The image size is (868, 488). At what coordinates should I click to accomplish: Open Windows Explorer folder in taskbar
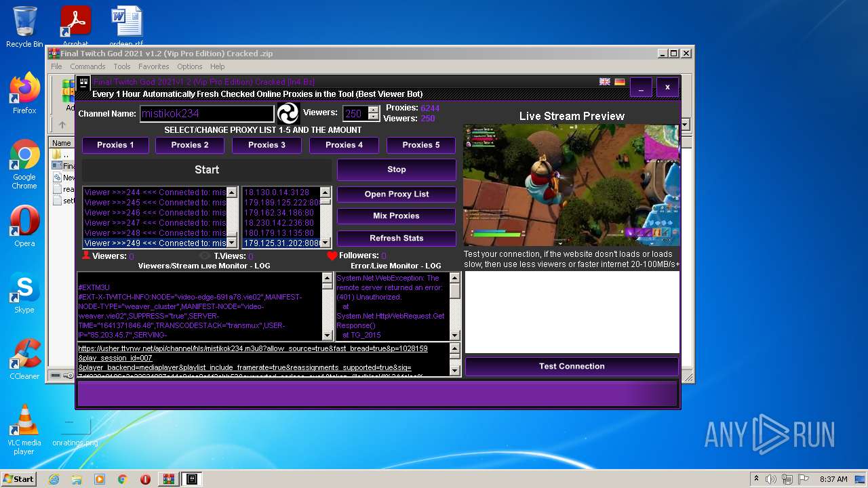(77, 479)
